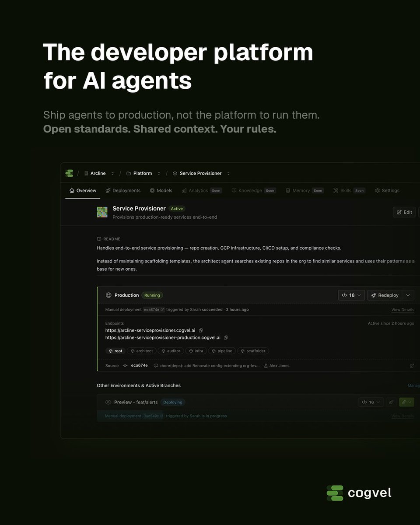Select the pipeline agent chip
This screenshot has width=420, height=525.
[x=222, y=351]
